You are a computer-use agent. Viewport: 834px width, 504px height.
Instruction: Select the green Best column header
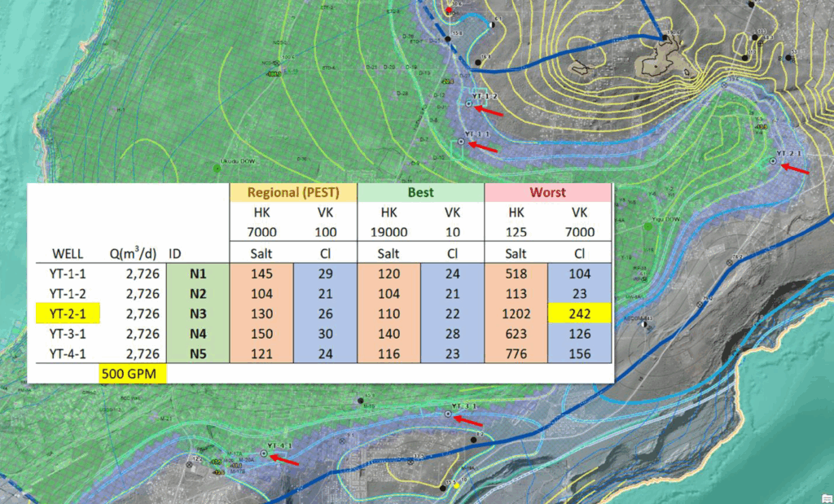tap(421, 193)
